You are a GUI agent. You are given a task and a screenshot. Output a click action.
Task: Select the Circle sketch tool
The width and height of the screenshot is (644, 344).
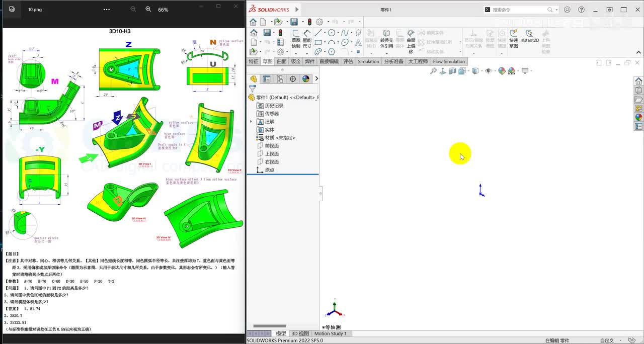pyautogui.click(x=332, y=33)
